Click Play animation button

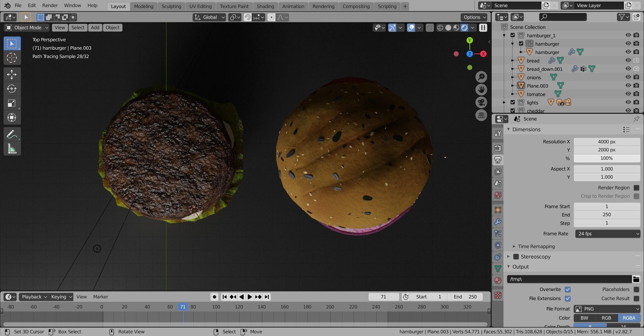tap(250, 297)
